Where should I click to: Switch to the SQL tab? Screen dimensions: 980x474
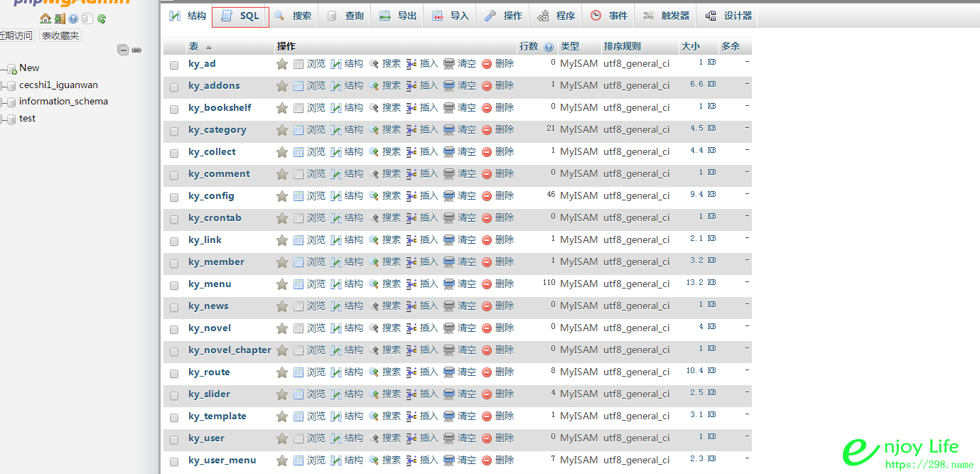[240, 16]
